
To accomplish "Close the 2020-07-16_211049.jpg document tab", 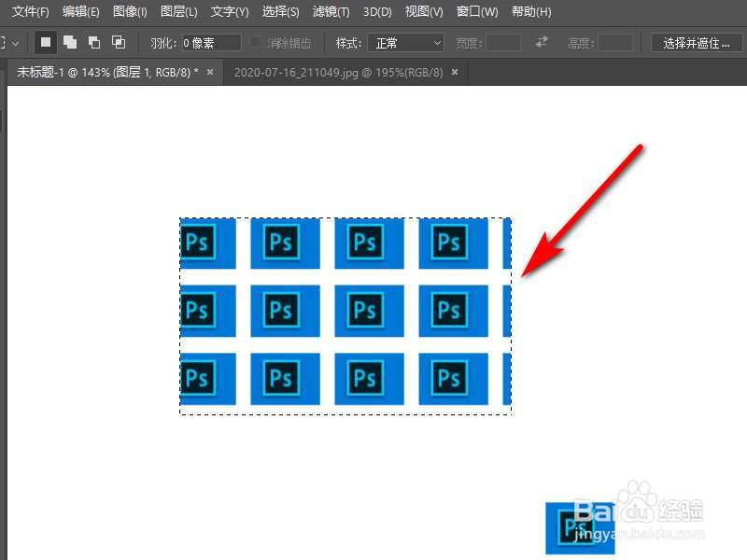I will [455, 72].
